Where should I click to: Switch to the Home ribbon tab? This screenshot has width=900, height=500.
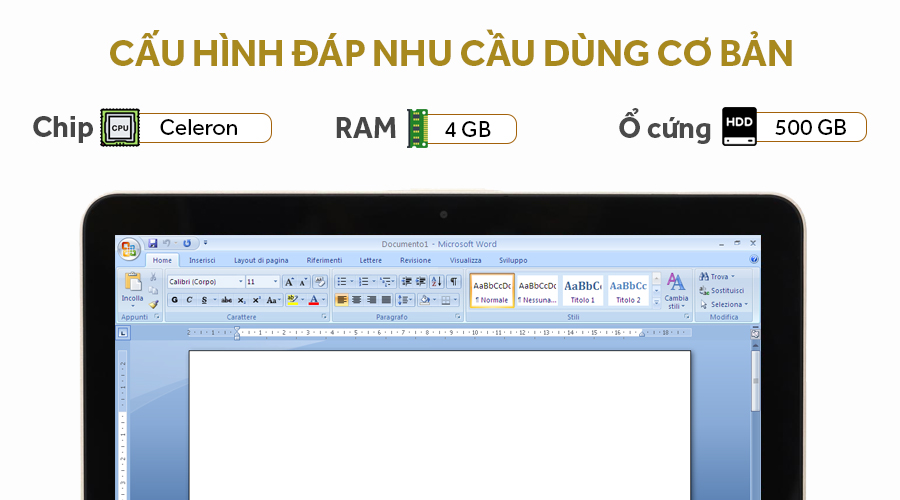tap(162, 260)
